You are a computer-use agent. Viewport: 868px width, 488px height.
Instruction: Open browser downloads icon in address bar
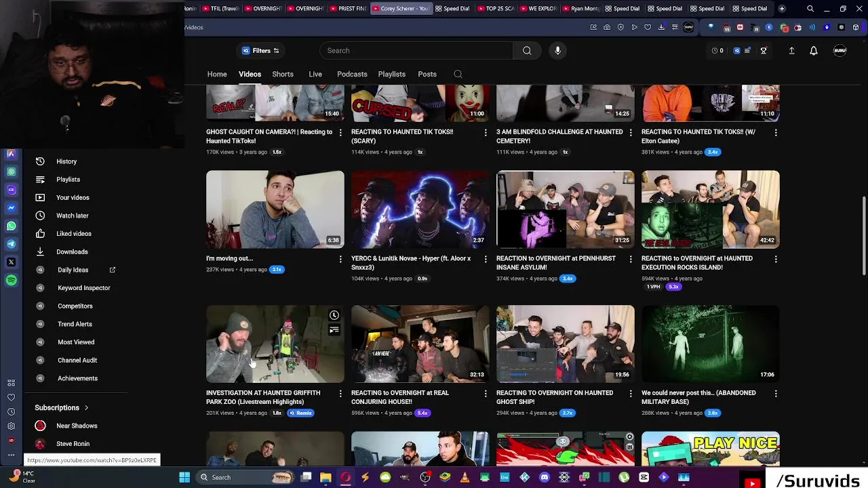point(661,27)
